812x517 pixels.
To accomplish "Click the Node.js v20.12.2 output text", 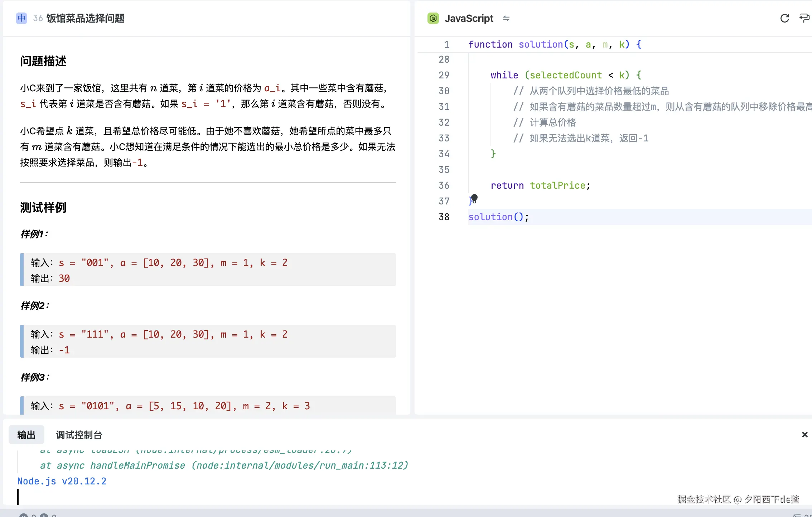I will coord(62,481).
